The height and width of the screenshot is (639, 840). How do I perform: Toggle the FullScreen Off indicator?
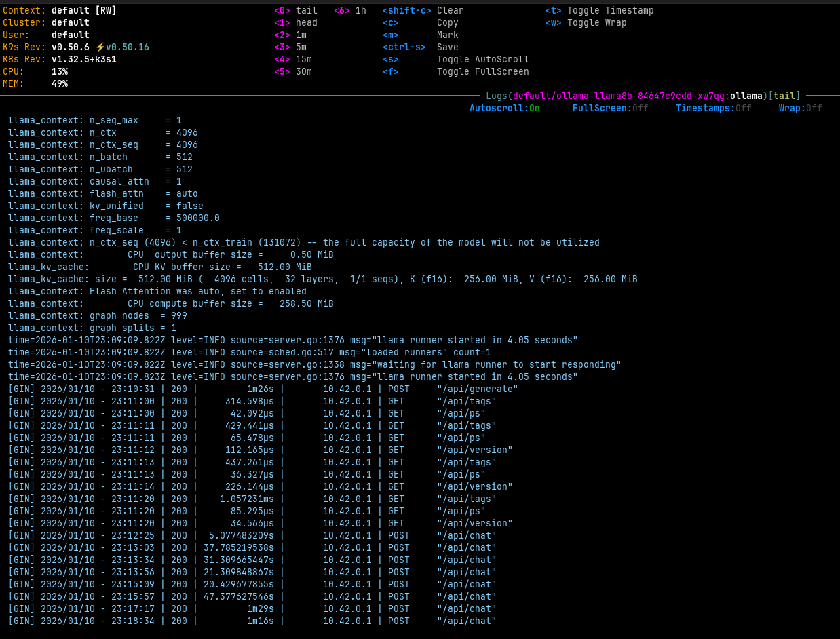(610, 109)
